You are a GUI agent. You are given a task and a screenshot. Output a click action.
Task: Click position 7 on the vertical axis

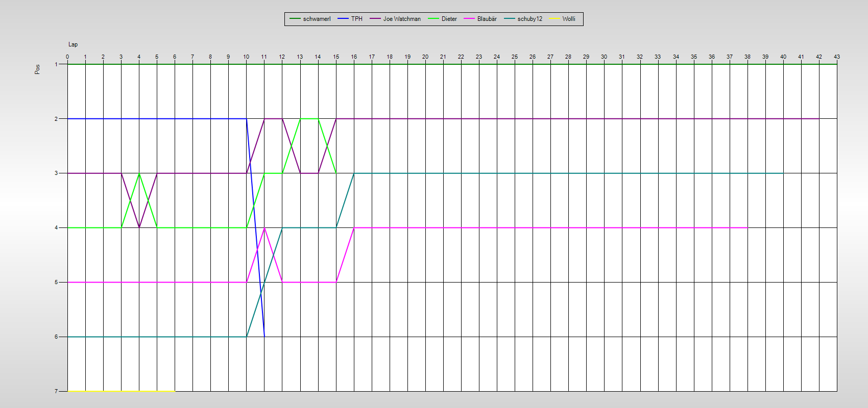[x=56, y=391]
